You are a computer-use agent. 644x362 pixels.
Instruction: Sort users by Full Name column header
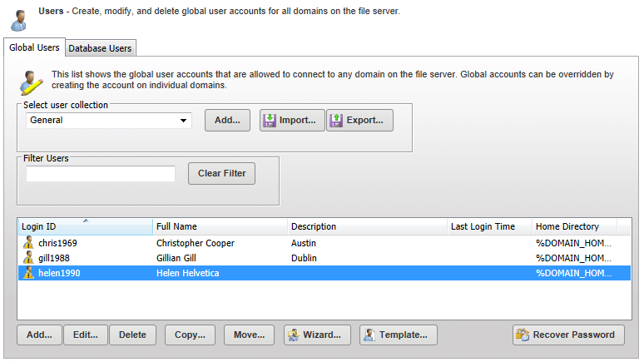tap(220, 226)
